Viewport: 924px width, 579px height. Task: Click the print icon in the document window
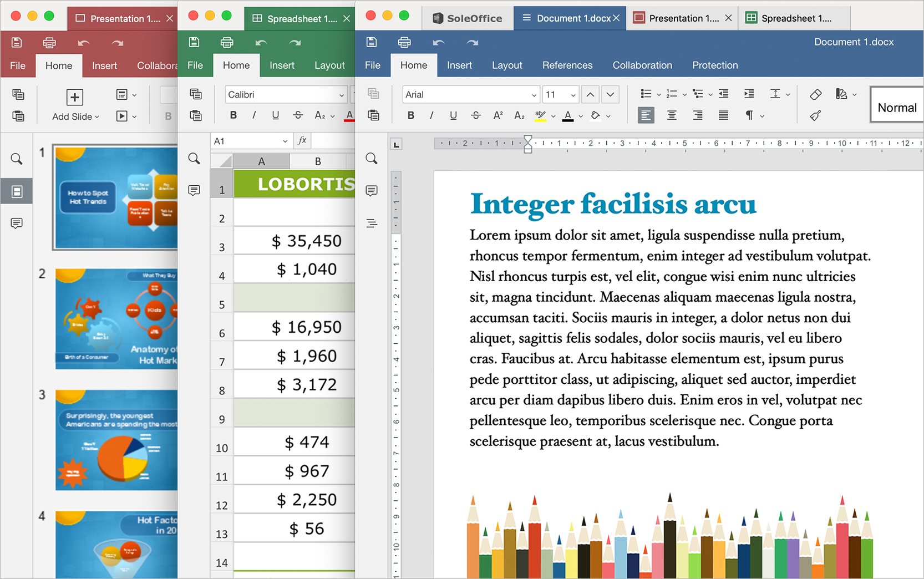(404, 42)
